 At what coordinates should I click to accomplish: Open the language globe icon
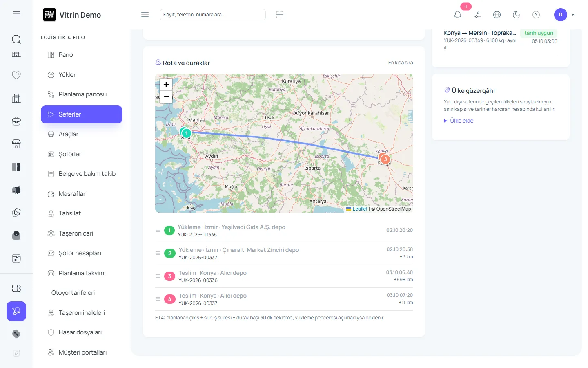[x=497, y=15]
